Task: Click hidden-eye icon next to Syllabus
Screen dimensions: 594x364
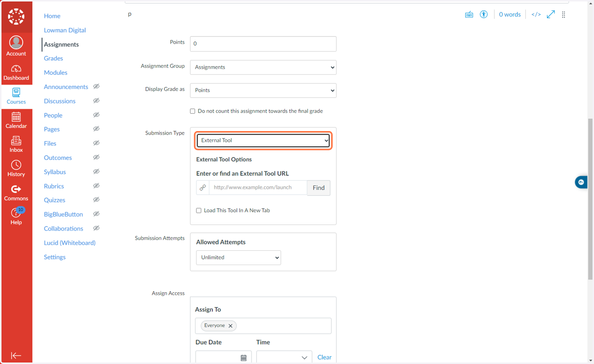Action: (97, 172)
